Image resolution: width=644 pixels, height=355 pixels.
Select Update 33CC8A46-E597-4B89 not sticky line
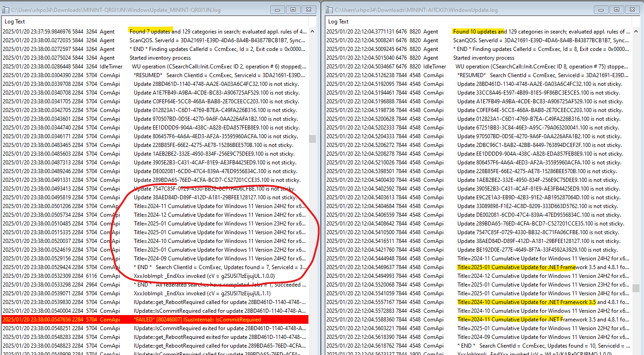479,93
